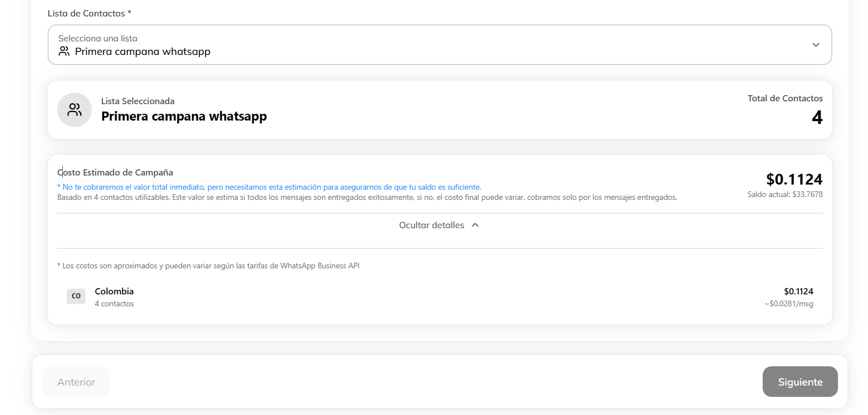
Task: Click the up chevron next to Ocultar detalles
Action: click(x=475, y=225)
